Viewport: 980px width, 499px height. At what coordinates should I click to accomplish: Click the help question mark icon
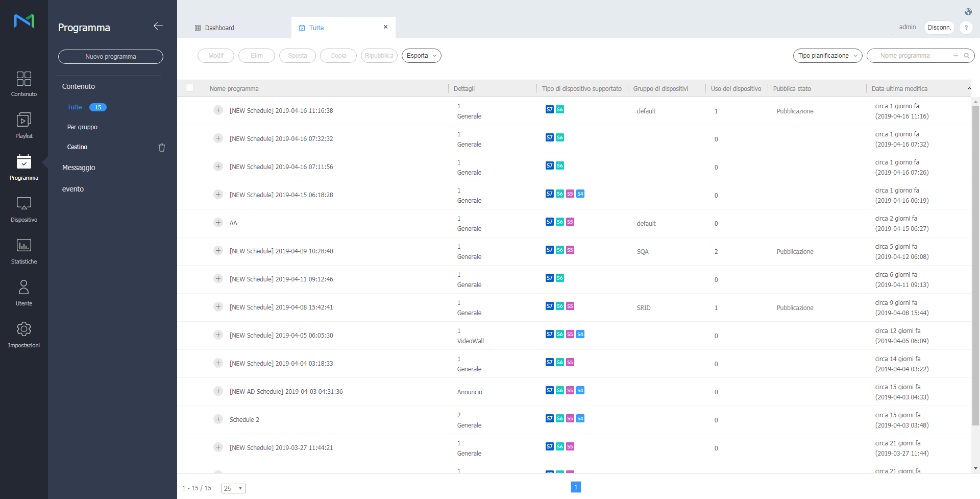(x=966, y=28)
